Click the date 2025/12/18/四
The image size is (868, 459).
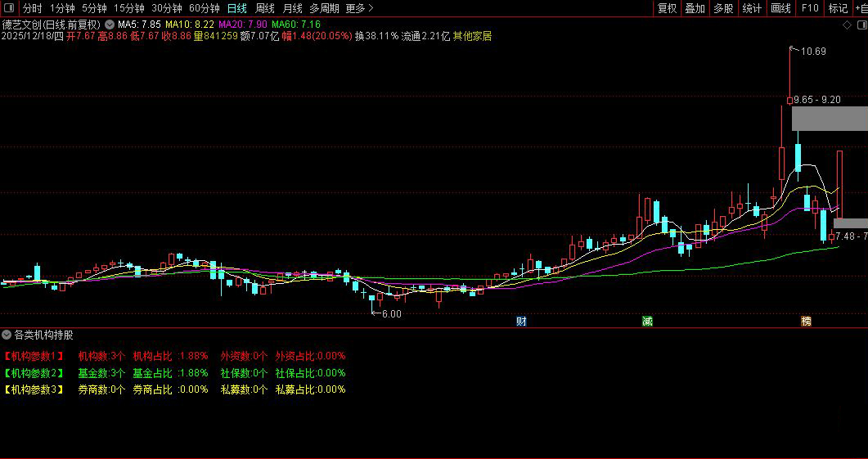33,37
